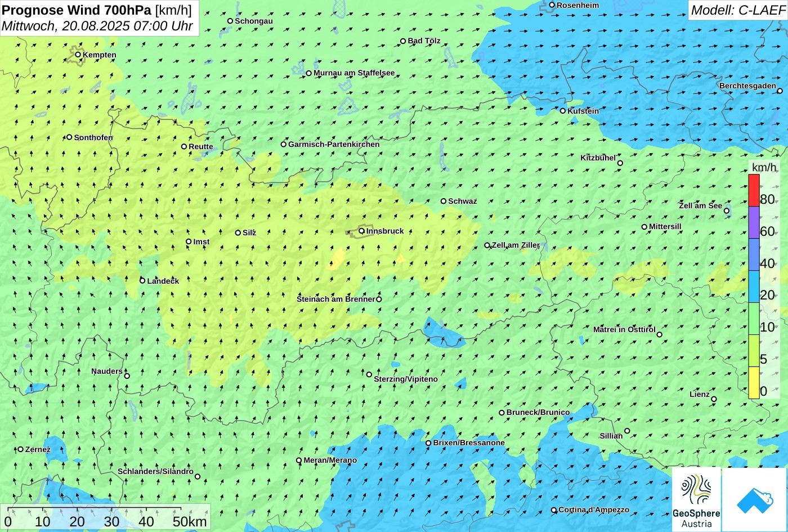Select the Cortina d'Ampezzo marker

[554, 510]
